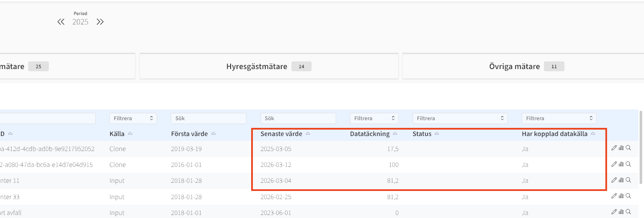Expand the Filtrera dropdown above Status
Screen dimensions: 644x218
pyautogui.click(x=460, y=118)
